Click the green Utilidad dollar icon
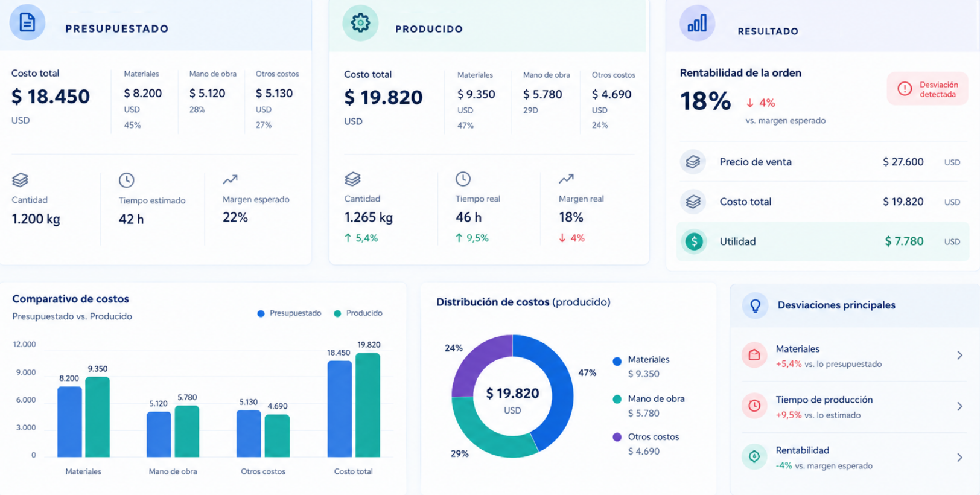Viewport: 980px width, 495px height. [694, 242]
